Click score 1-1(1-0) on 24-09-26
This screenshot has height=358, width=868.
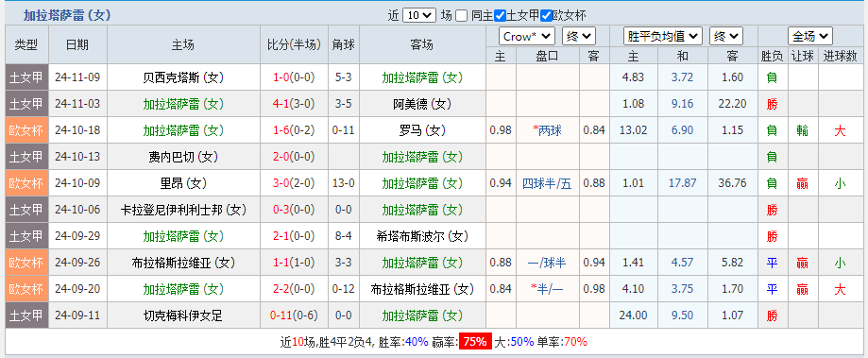[294, 263]
